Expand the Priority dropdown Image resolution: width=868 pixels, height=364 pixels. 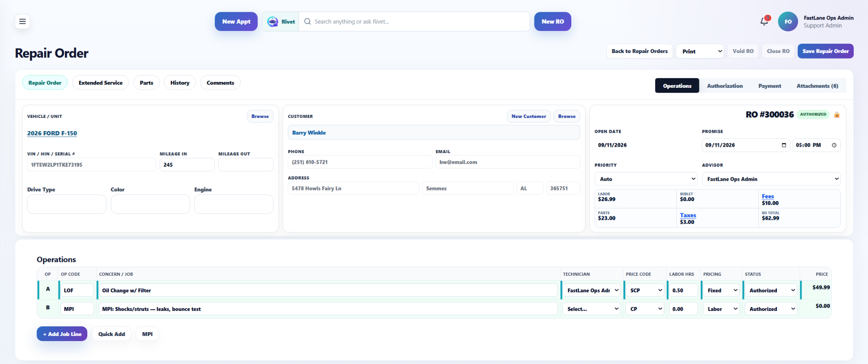(x=646, y=179)
